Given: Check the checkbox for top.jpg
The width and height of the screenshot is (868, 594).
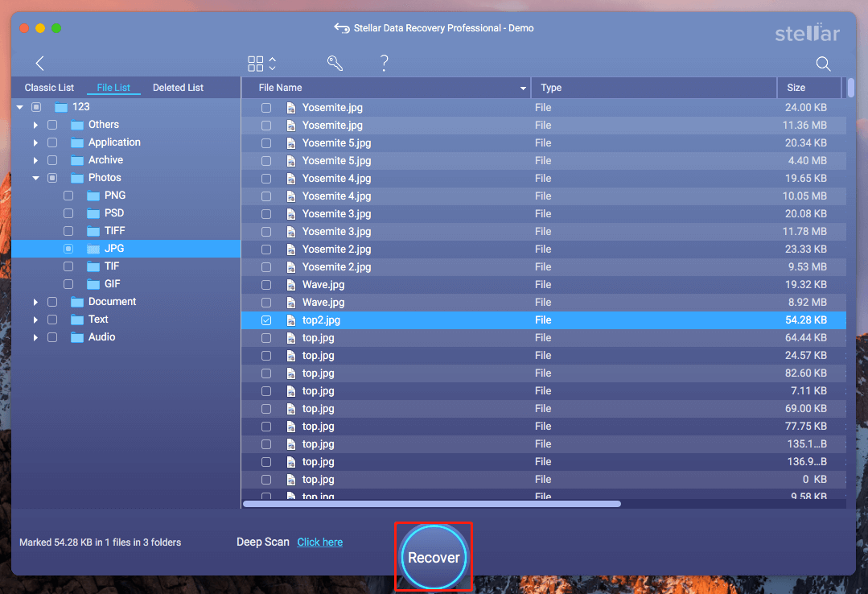Looking at the screenshot, I should [x=266, y=337].
